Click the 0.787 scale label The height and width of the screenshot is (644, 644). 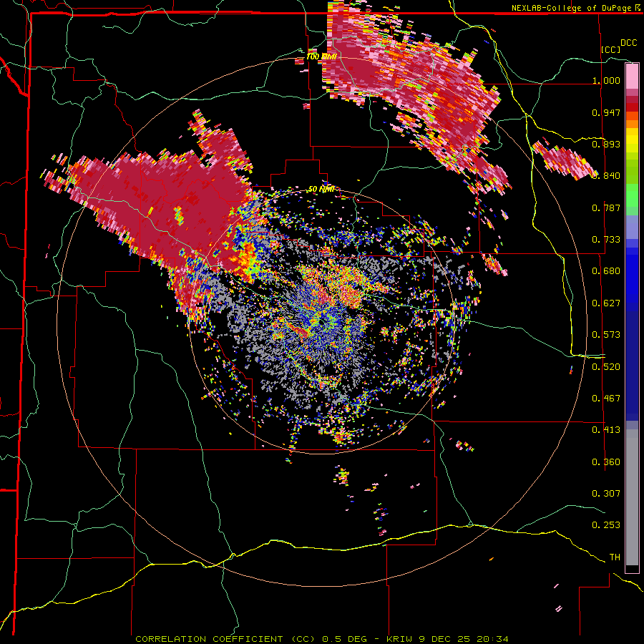click(x=606, y=208)
